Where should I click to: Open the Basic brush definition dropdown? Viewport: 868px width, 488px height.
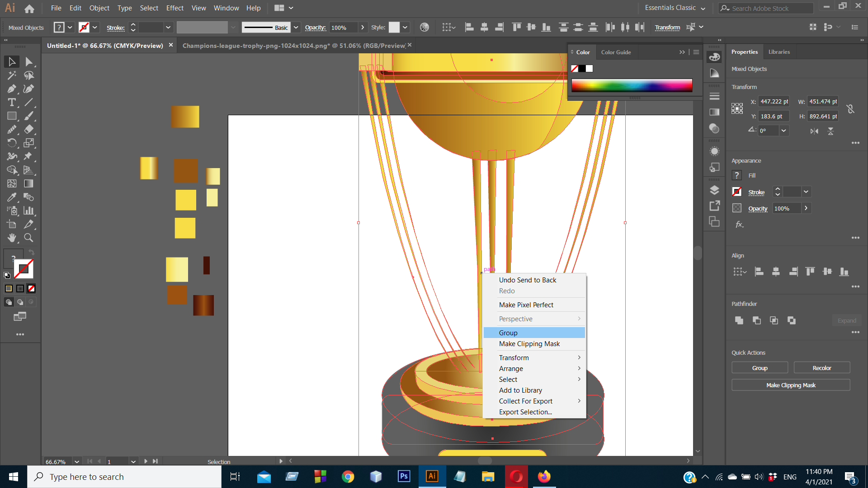[x=296, y=27]
